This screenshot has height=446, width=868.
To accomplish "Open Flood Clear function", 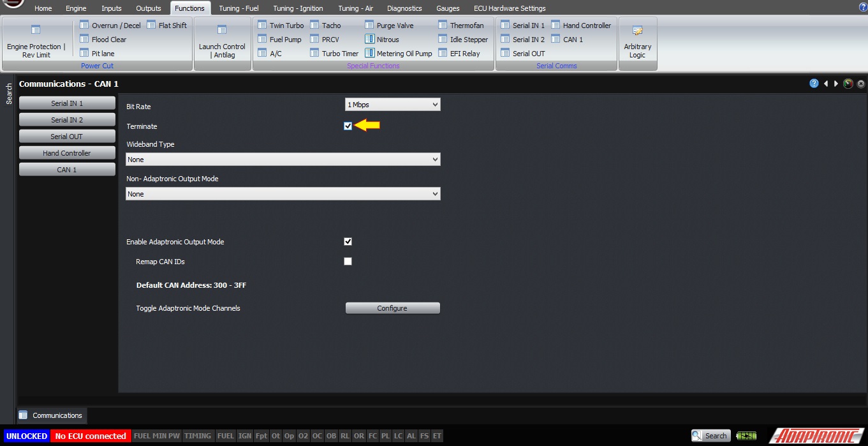I will [103, 40].
